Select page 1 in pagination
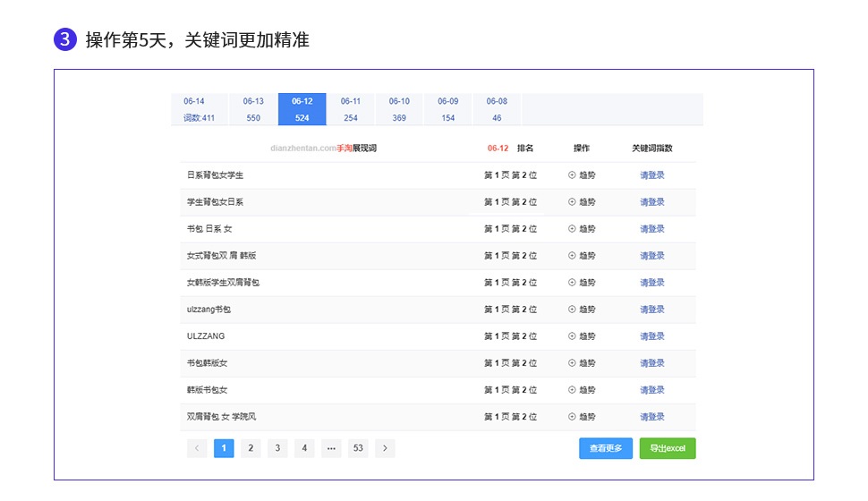Viewport: 868px width, 501px height. tap(224, 448)
